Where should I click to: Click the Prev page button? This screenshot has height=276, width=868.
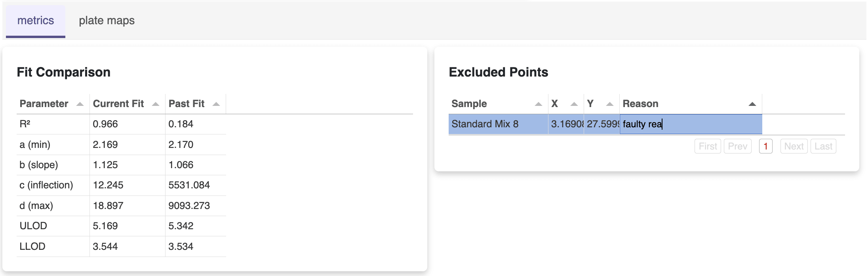click(x=737, y=146)
